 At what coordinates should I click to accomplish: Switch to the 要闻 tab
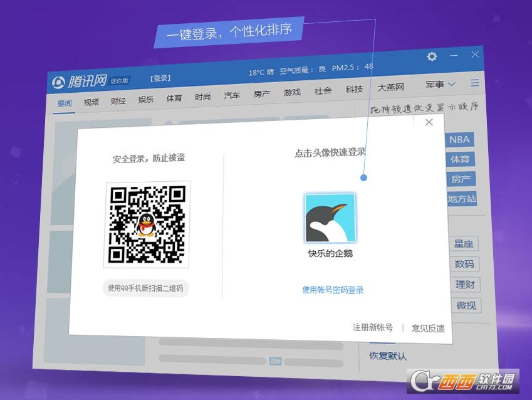[x=65, y=103]
